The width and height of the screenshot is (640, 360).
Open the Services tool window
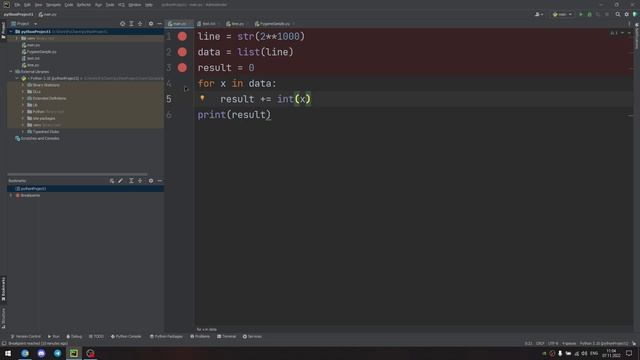pyautogui.click(x=252, y=336)
